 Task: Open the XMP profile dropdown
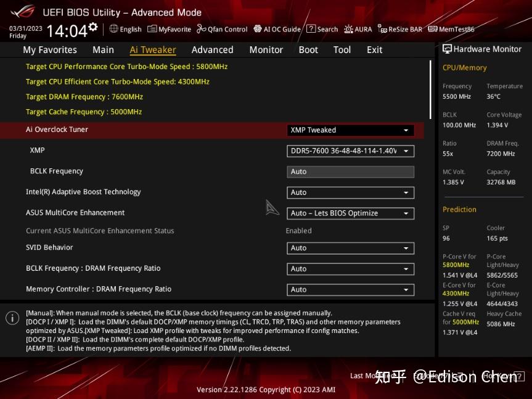coord(350,151)
